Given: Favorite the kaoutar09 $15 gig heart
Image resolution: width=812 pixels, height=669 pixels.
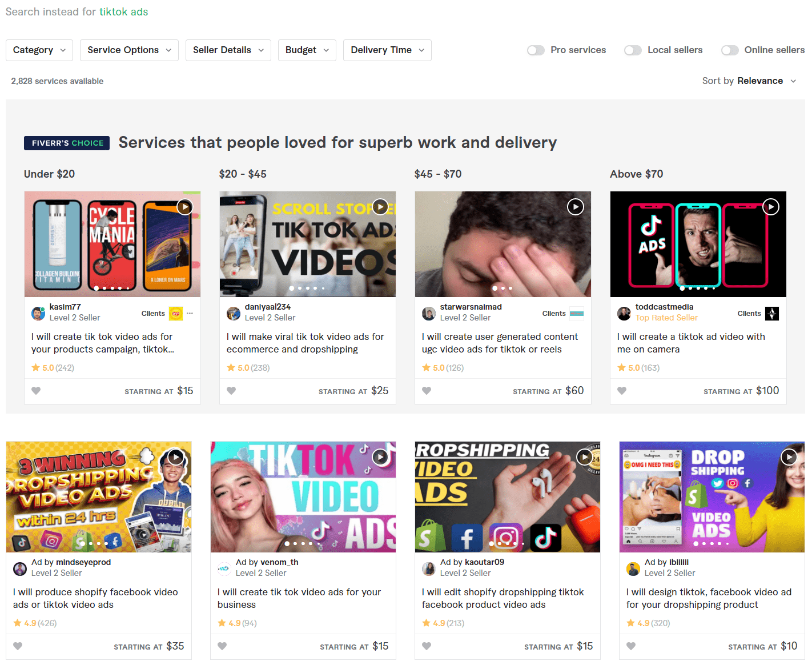Looking at the screenshot, I should point(427,646).
